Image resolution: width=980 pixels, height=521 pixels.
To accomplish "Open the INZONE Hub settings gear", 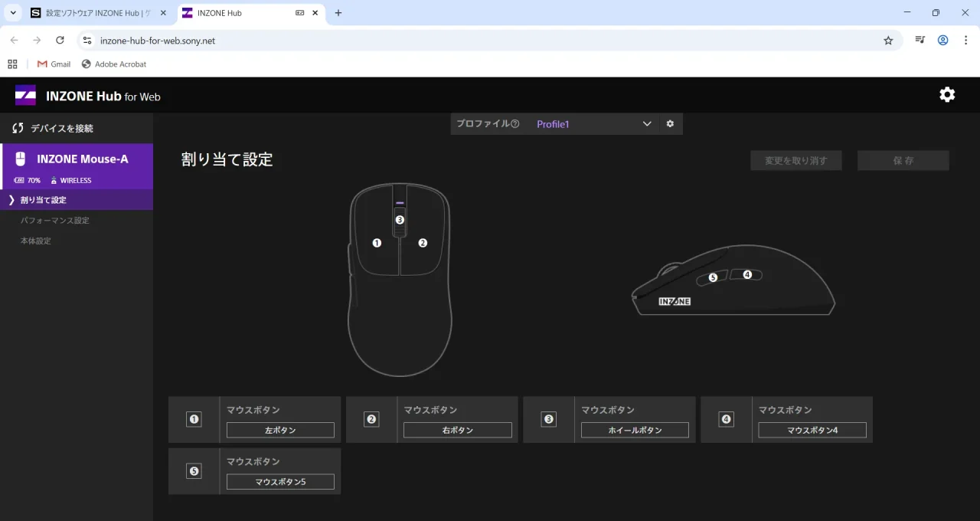I will 947,94.
